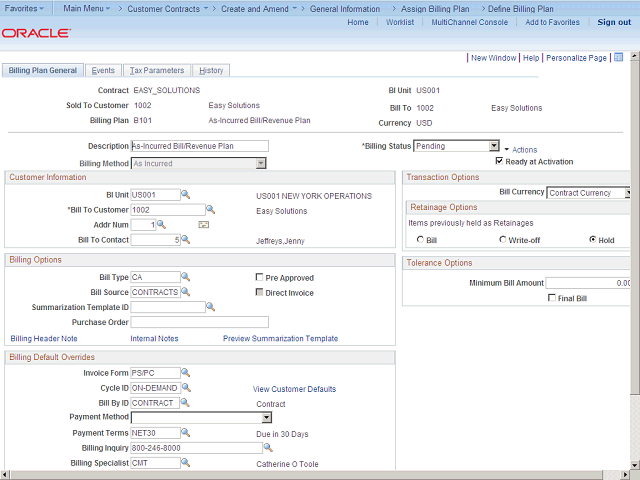Viewport: 640px width, 480px height.
Task: Toggle the Ready at Activation checkbox
Action: tap(499, 161)
